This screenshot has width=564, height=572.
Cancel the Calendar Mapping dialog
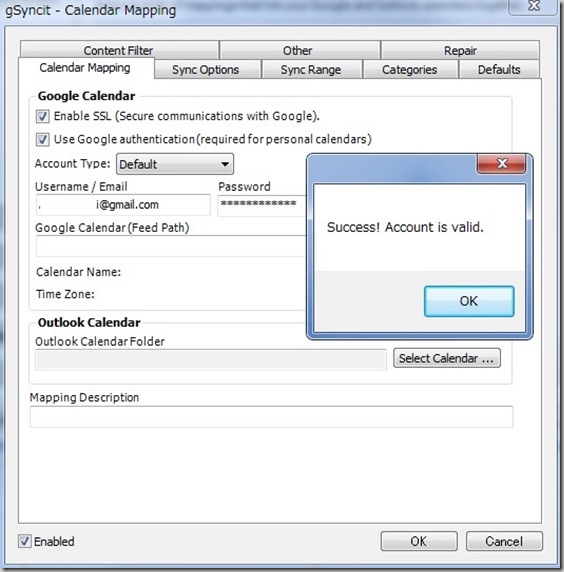(x=504, y=541)
